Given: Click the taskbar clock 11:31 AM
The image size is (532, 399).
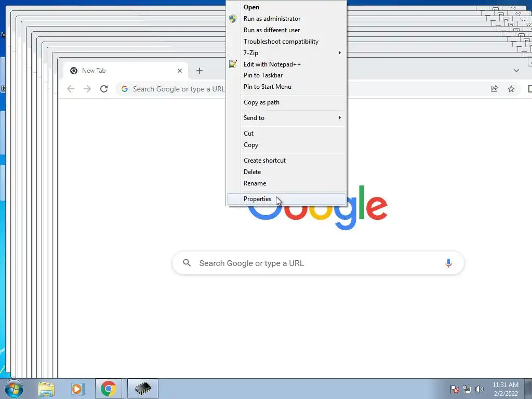Looking at the screenshot, I should [x=506, y=389].
